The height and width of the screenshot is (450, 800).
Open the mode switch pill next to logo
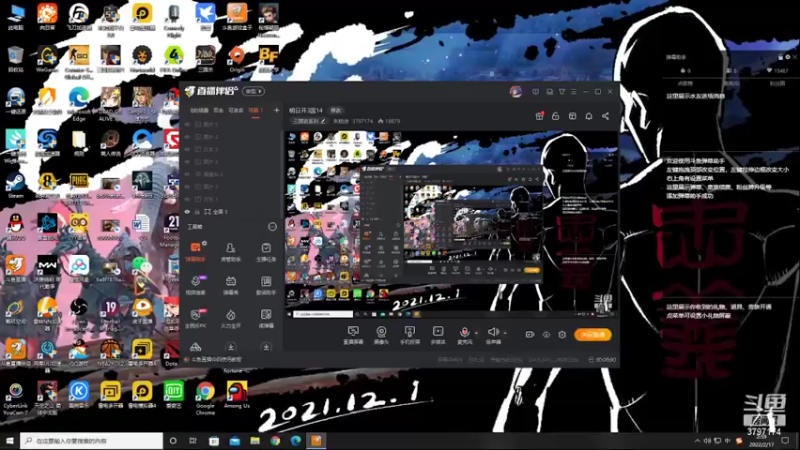point(254,91)
